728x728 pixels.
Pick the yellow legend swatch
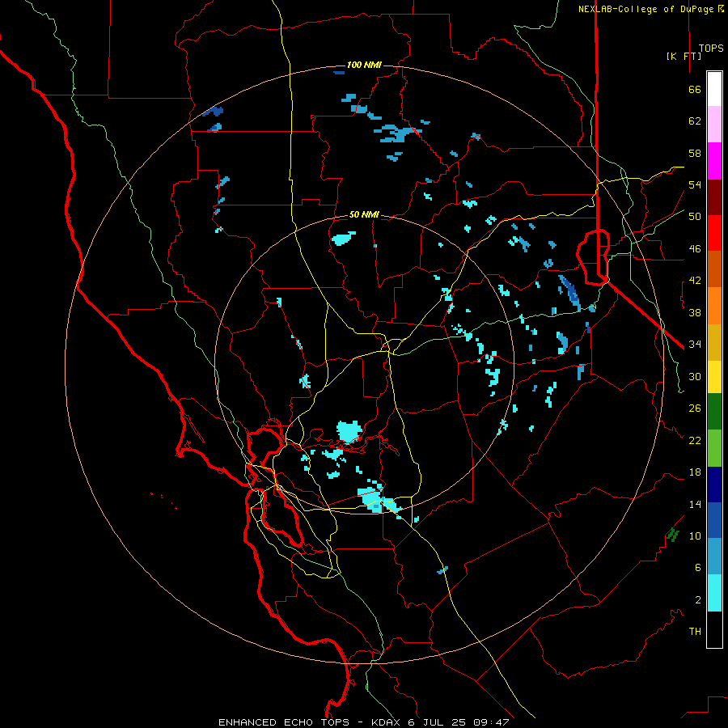pos(714,377)
